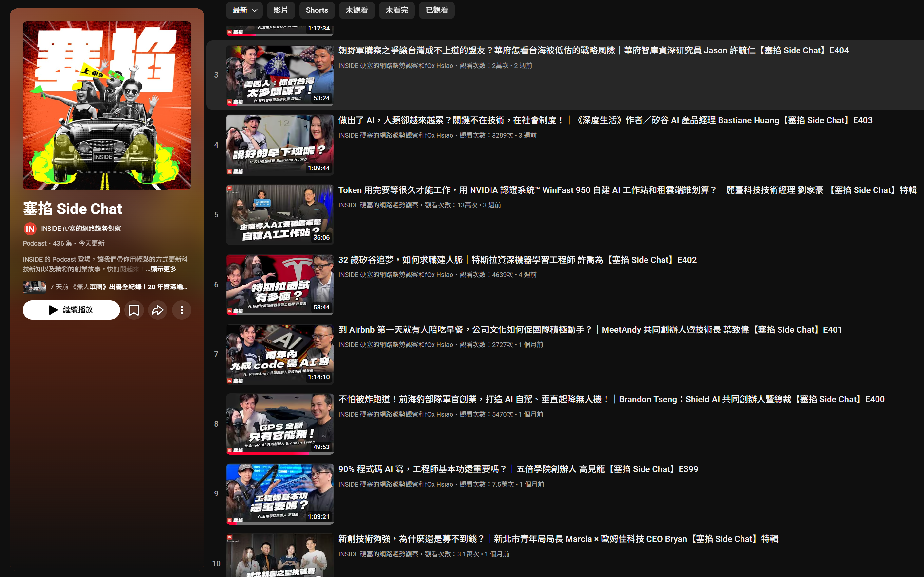The width and height of the screenshot is (924, 577).
Task: Click the 塞掐 Side Chat podcast cover art
Action: [107, 105]
